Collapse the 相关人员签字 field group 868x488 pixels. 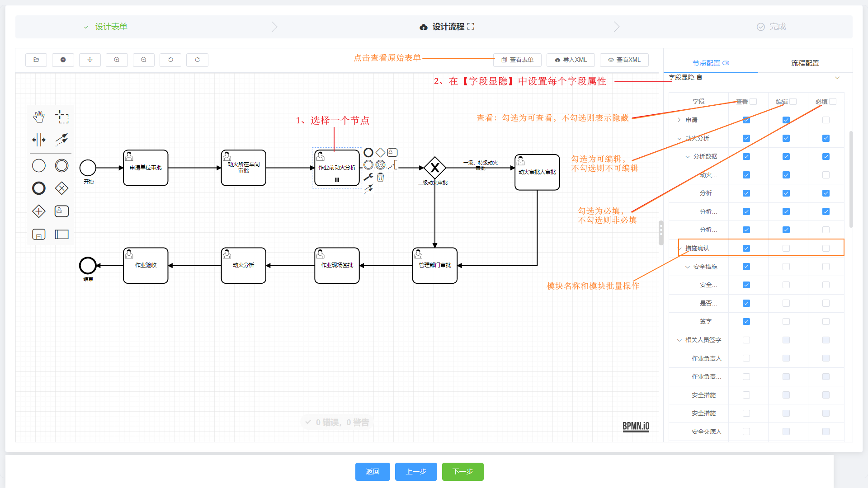679,340
